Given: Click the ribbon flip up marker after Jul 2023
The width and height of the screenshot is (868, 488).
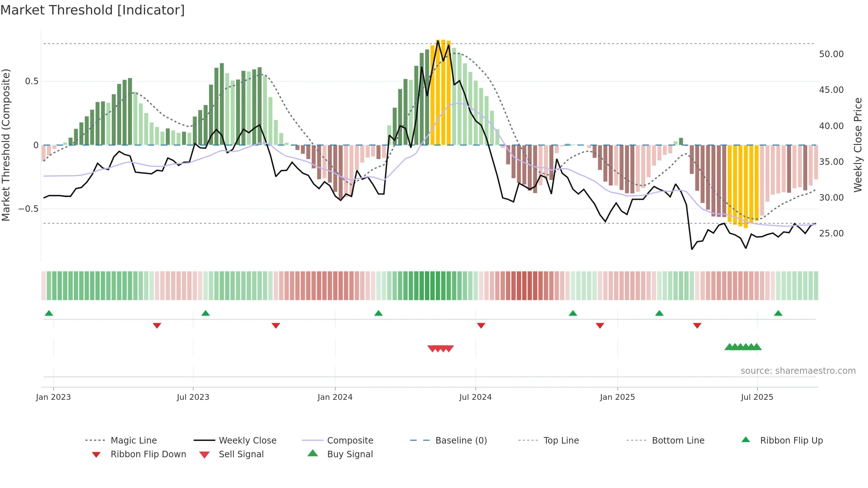Looking at the screenshot, I should coord(205,313).
